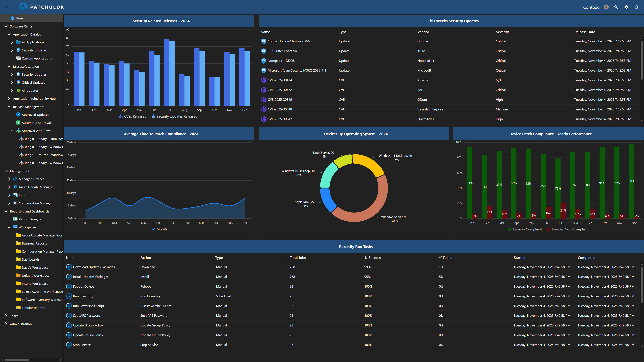This screenshot has width=644, height=362.
Task: Expand the Managed Devices tree item
Action: click(x=9, y=179)
